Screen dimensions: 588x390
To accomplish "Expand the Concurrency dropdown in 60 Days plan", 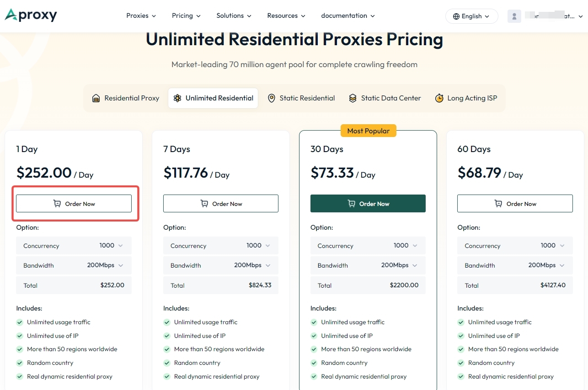I will click(515, 246).
